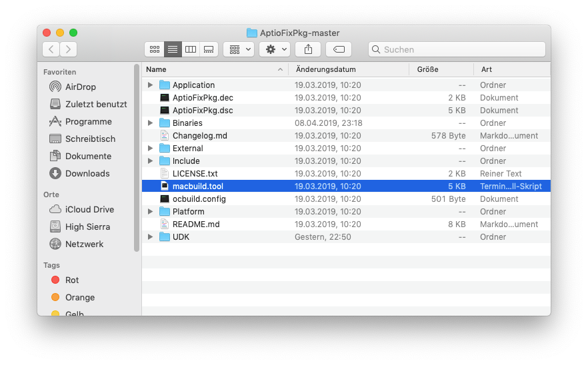
Task: Click the AptioFixPkg-master title folder icon
Action: click(x=251, y=33)
